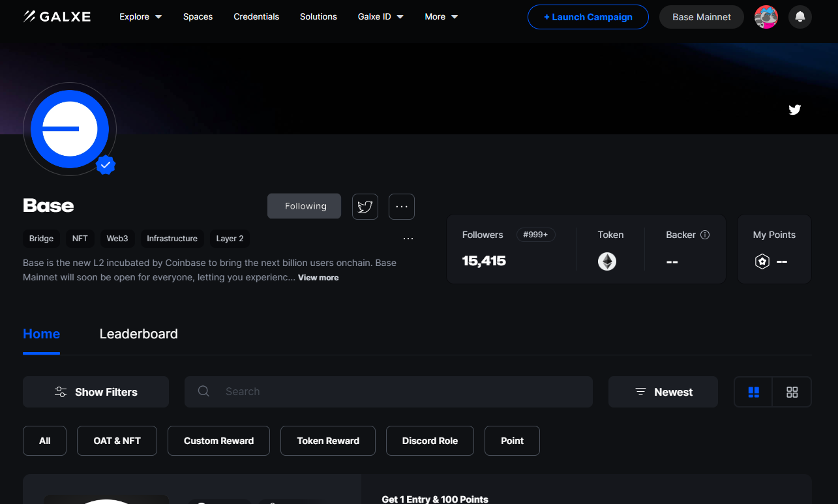Click the search magnifier icon

coord(203,391)
